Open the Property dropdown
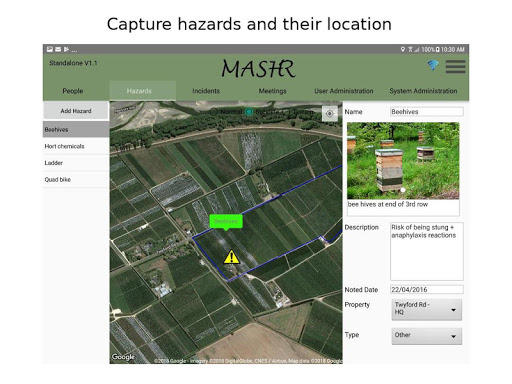Image resolution: width=512 pixels, height=384 pixels. 426,309
